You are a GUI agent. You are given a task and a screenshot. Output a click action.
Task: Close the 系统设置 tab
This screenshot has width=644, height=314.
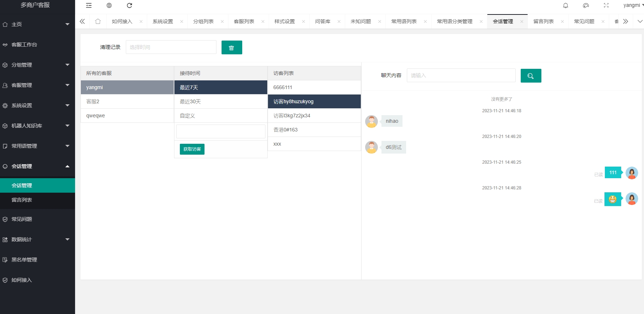(x=182, y=21)
